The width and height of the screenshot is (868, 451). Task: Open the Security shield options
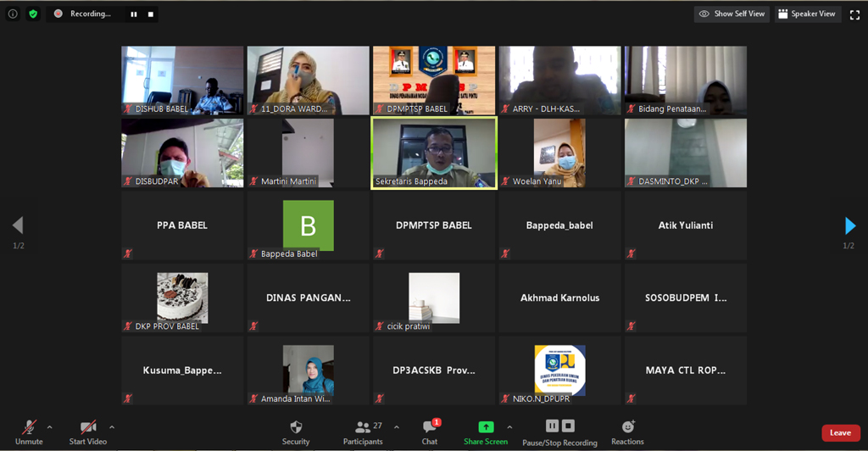(x=296, y=432)
